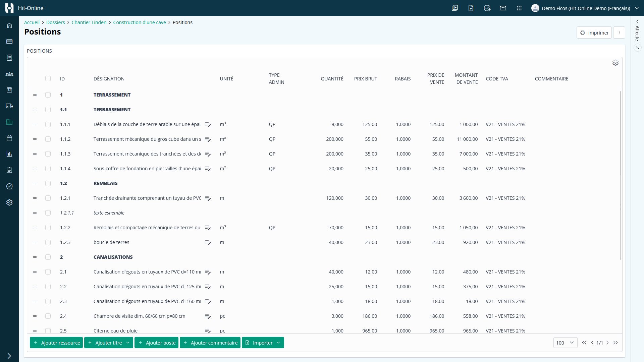
Task: Open the articles box icon in the sidebar
Action: click(9, 90)
